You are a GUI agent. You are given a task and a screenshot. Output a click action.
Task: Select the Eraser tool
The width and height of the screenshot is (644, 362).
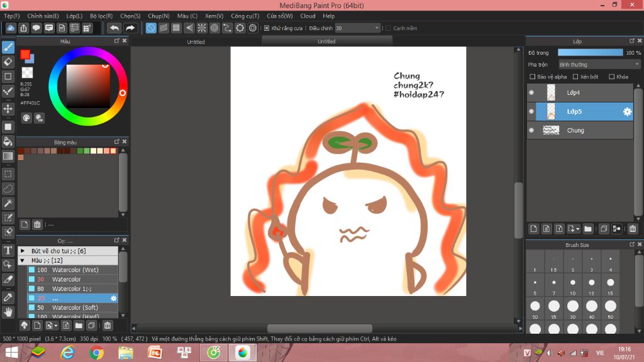tap(8, 62)
